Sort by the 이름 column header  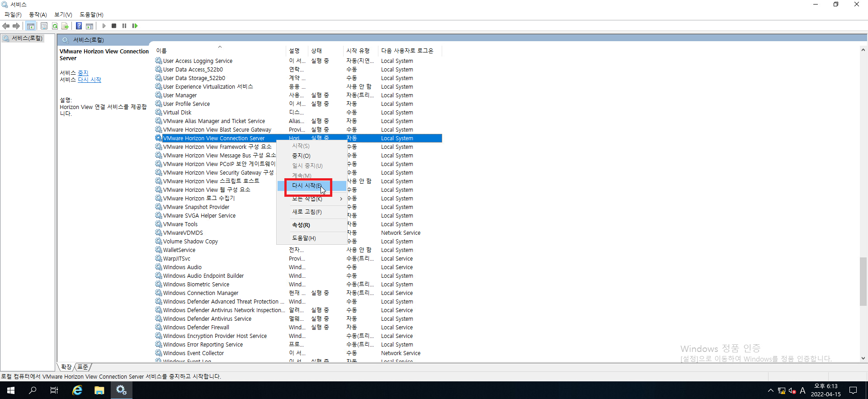coord(220,51)
